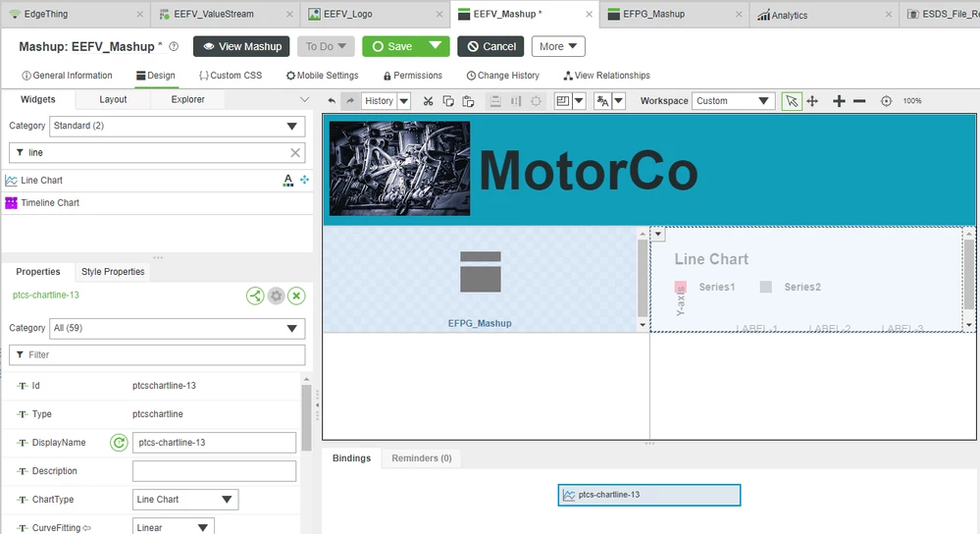
Task: Click the zoom-to-fit target icon
Action: coord(886,101)
